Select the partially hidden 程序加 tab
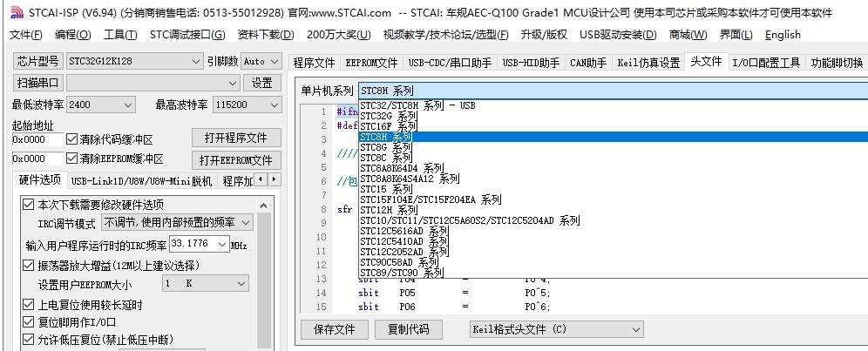This screenshot has height=351, width=868. tap(237, 181)
